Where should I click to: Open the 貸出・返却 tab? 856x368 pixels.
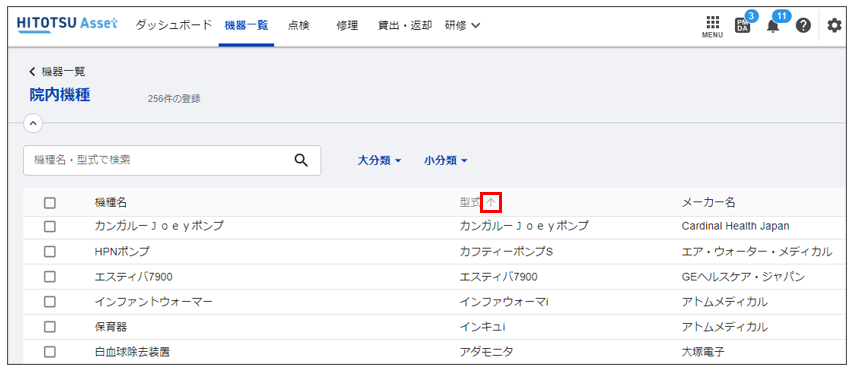(x=405, y=25)
